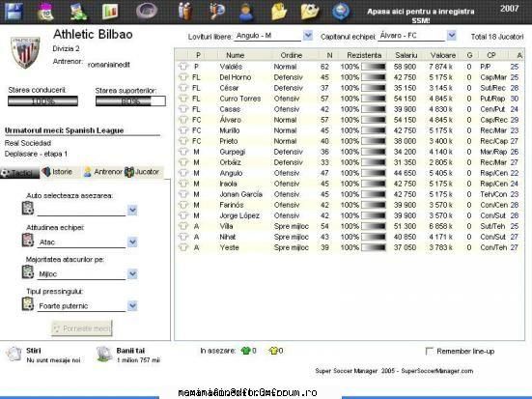532x399 pixels.
Task: Open the manager person icon in toolbar
Action: [246, 13]
